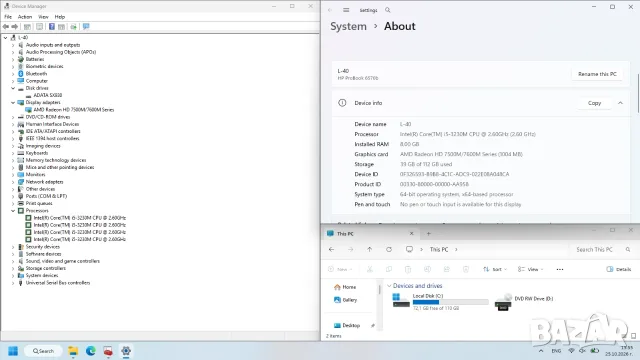The width and height of the screenshot is (640, 360).
Task: Toggle the Details pane button
Action: 619,269
